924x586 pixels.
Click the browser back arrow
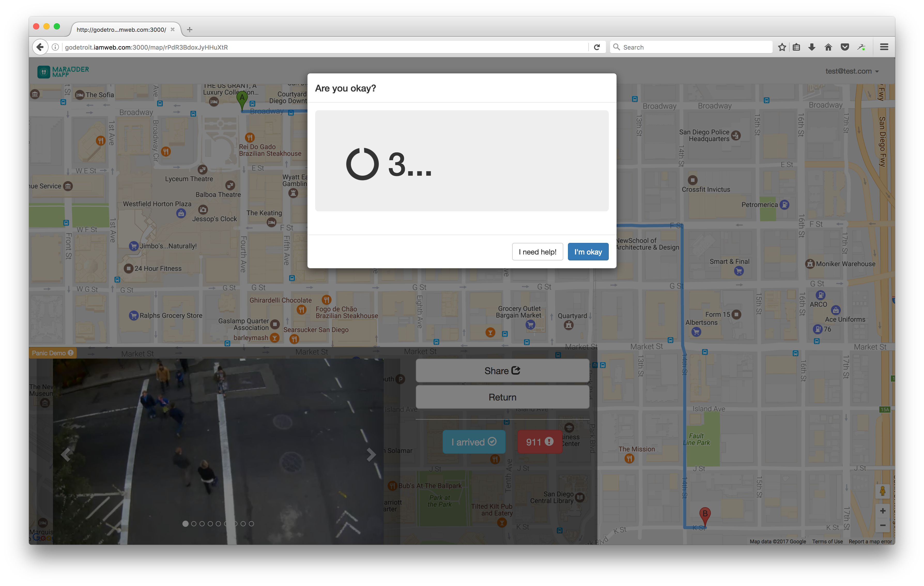(x=40, y=47)
